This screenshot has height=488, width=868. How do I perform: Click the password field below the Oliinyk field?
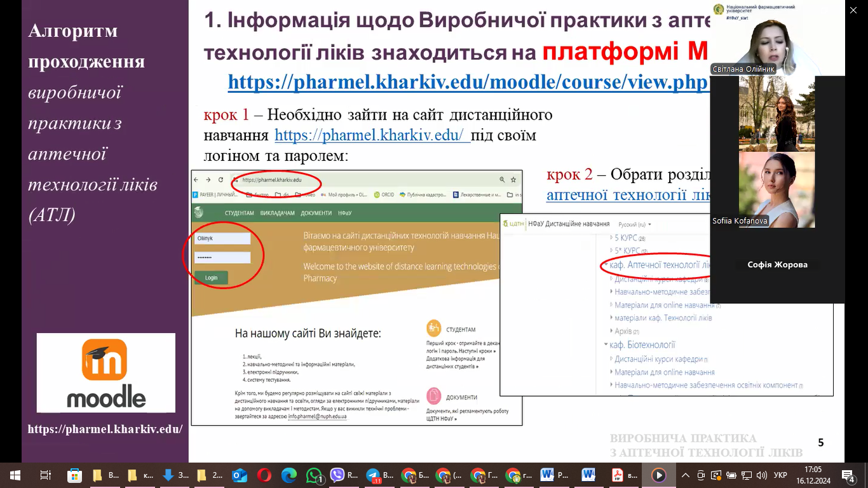[222, 257]
